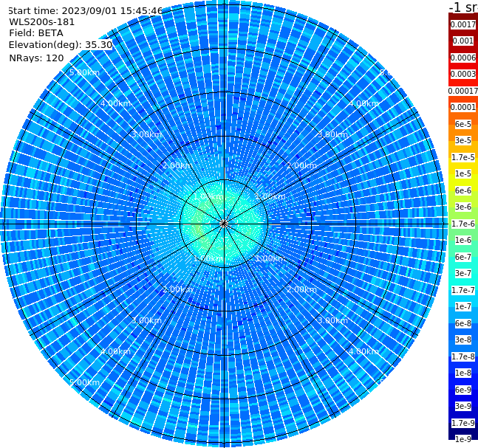
Task: Select the 1.7e-7 colorbar tick label
Action: 463,290
